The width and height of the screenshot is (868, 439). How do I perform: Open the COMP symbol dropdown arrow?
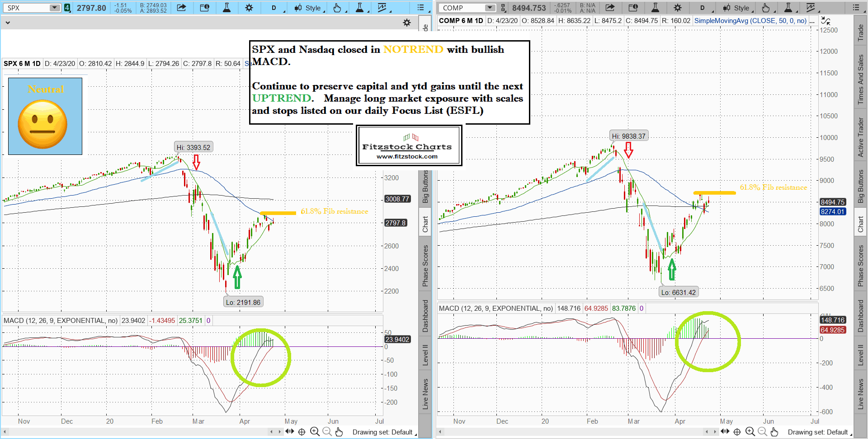(x=490, y=8)
